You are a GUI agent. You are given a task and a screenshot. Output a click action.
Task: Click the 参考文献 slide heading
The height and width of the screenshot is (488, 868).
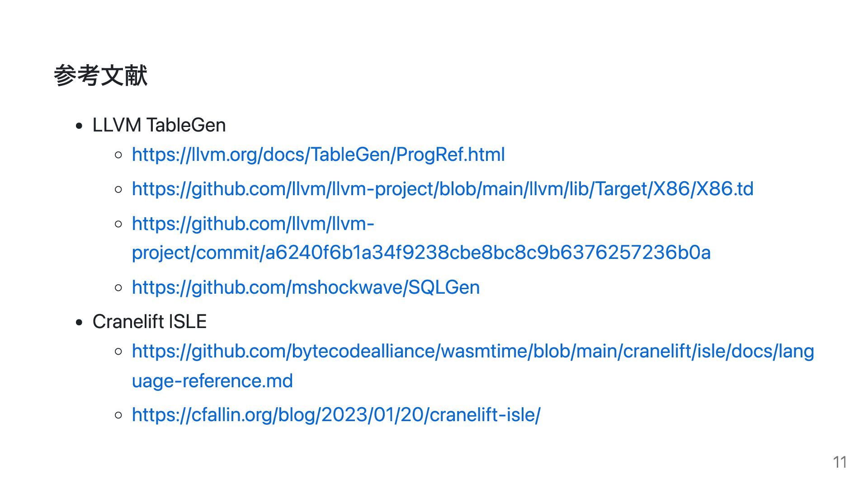(101, 75)
